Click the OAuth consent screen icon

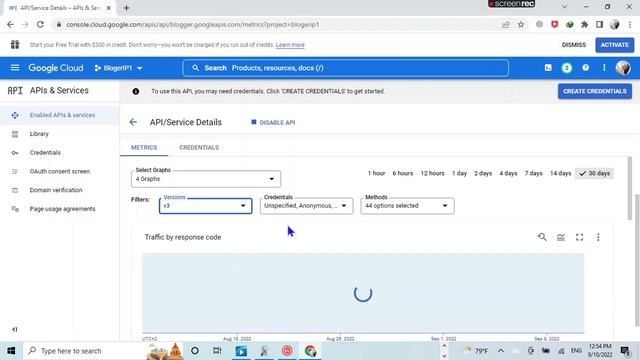tap(15, 171)
